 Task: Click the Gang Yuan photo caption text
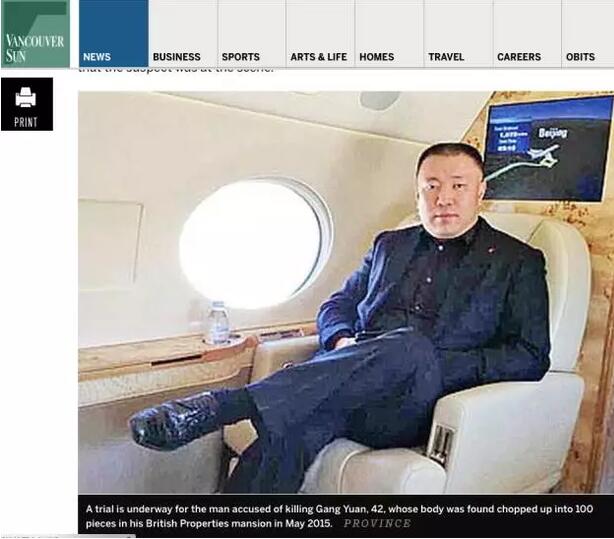[339, 516]
